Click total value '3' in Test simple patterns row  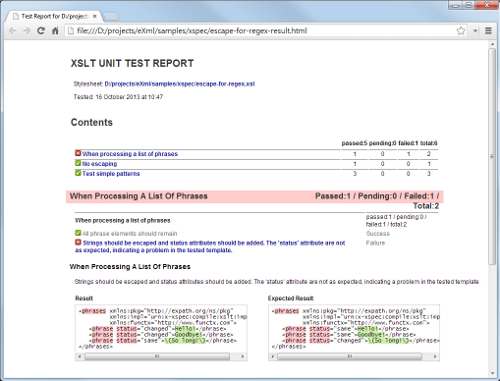(x=429, y=174)
